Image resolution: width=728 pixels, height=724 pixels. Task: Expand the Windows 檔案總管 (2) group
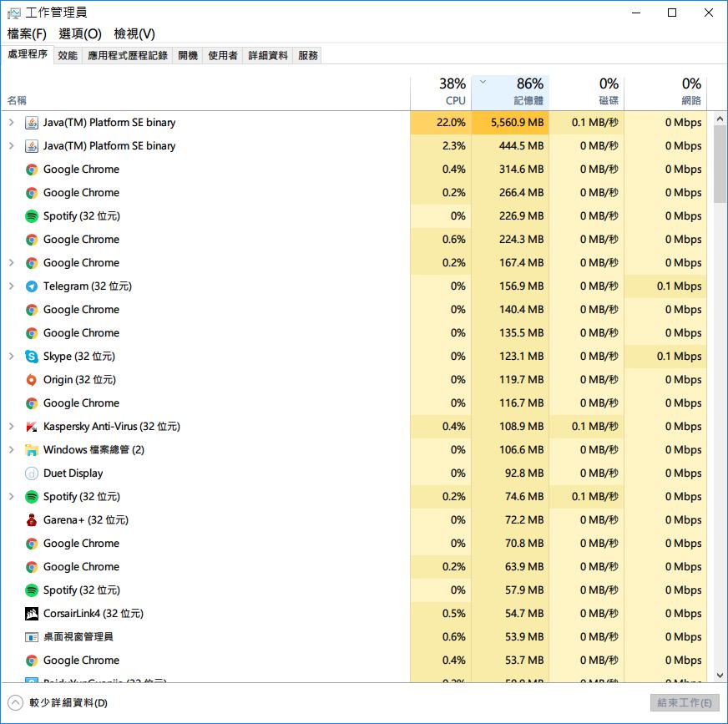coord(12,450)
